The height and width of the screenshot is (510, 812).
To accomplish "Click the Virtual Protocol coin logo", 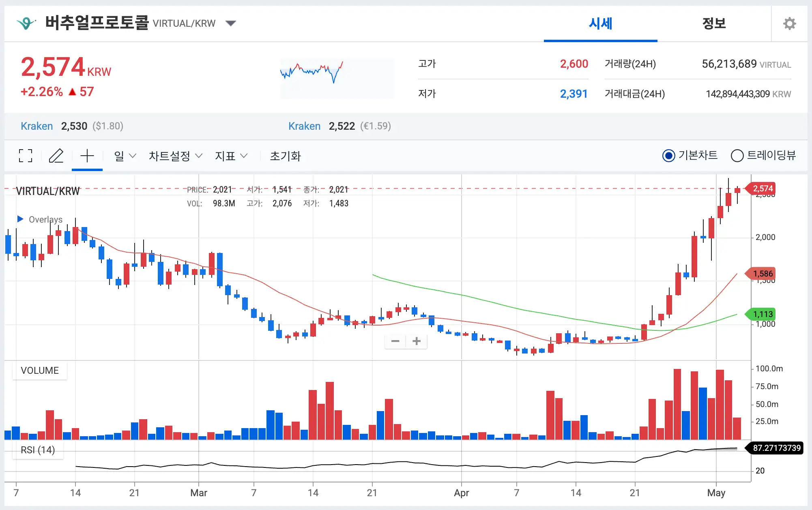I will [x=26, y=23].
